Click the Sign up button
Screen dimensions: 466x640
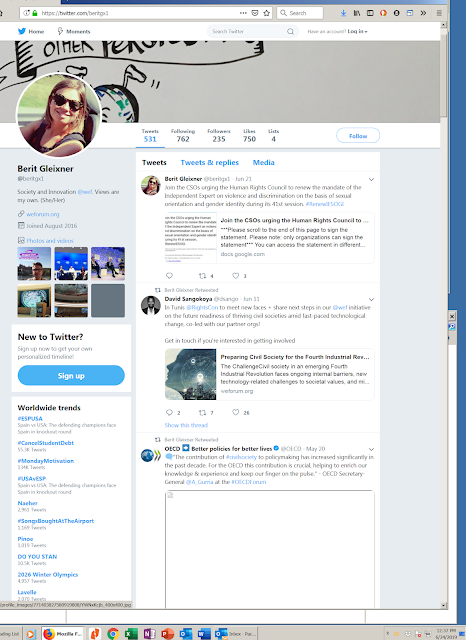(x=71, y=376)
